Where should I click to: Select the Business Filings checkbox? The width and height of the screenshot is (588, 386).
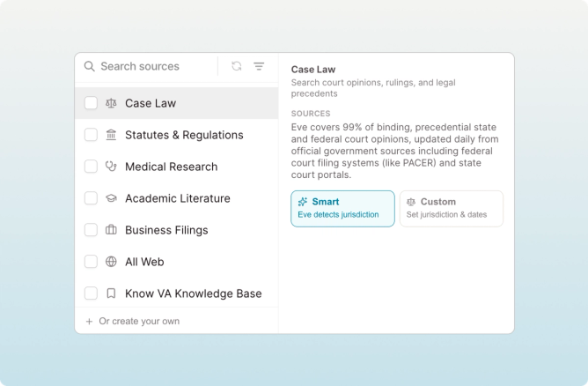tap(91, 230)
